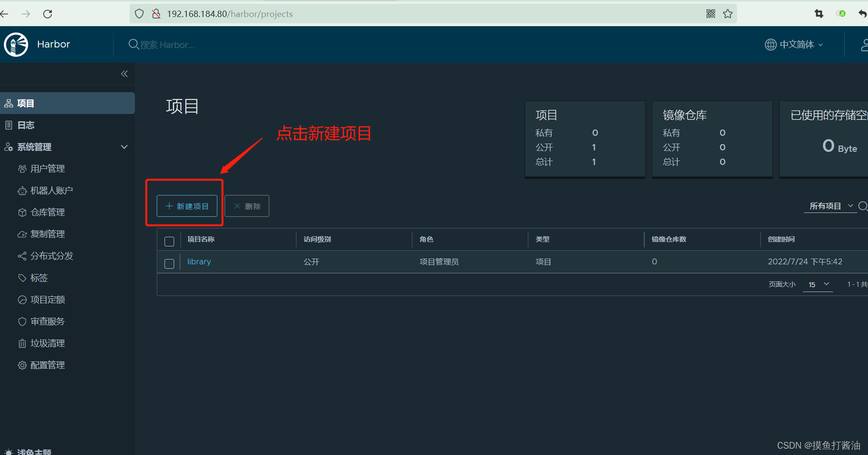
Task: Click the project filter search icon
Action: [x=863, y=206]
